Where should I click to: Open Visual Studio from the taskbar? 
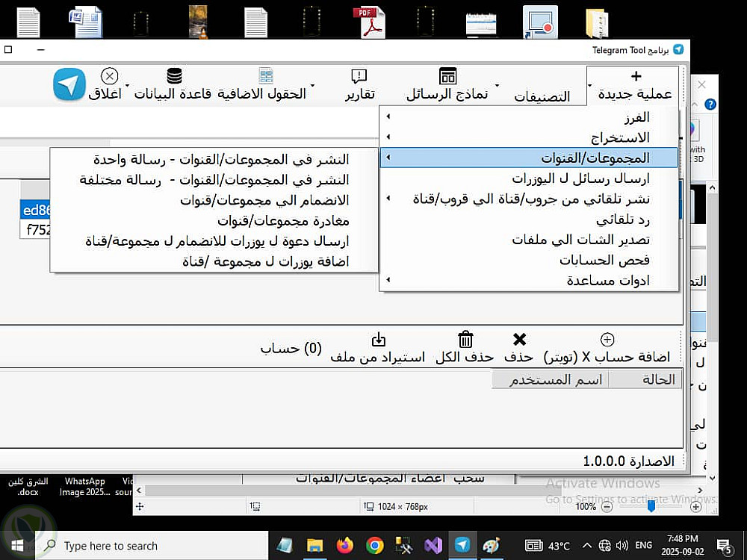pos(433,546)
